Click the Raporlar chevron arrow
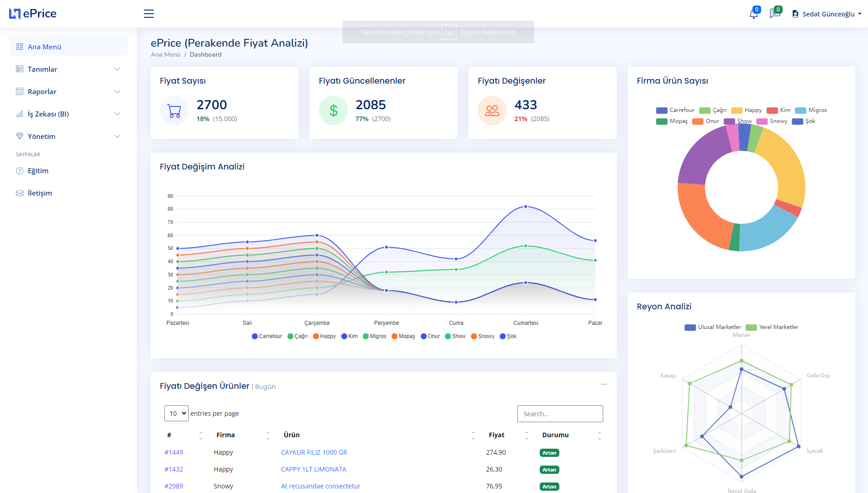The width and height of the screenshot is (868, 493). click(117, 91)
